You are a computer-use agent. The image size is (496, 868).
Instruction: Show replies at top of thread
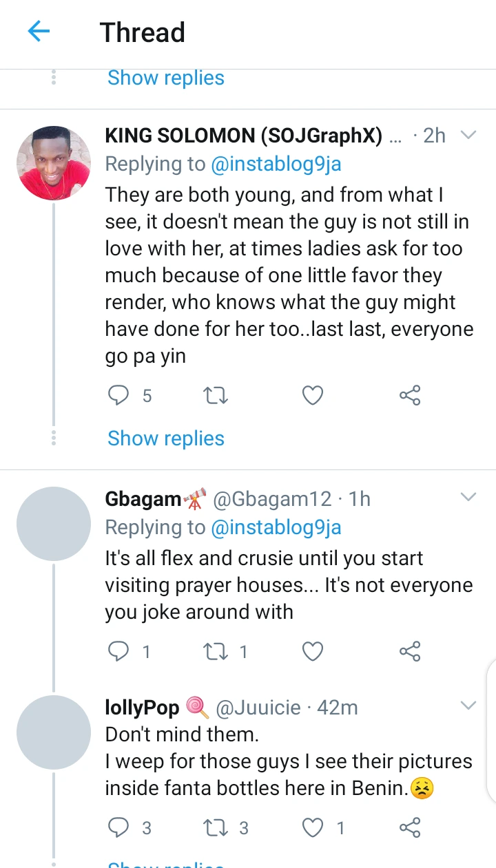pyautogui.click(x=166, y=78)
